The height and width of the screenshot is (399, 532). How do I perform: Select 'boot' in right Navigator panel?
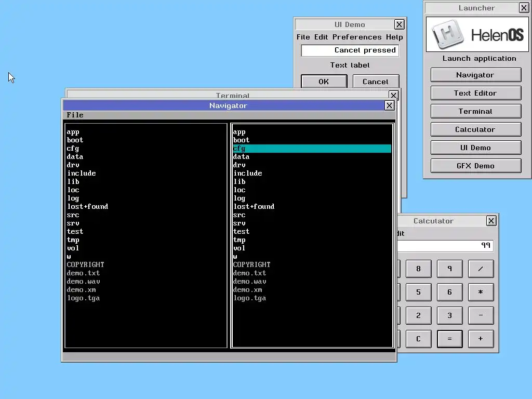pos(312,140)
